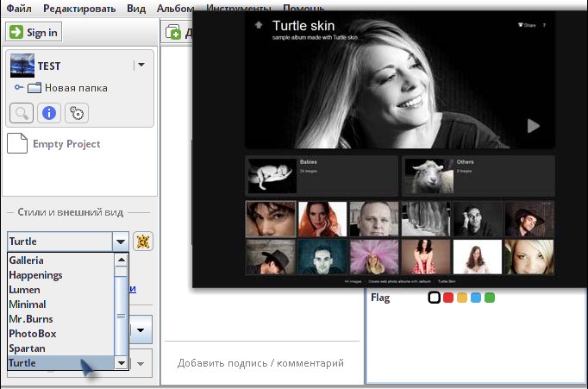
Task: Click the skin list scrollbar thumb
Action: point(121,316)
